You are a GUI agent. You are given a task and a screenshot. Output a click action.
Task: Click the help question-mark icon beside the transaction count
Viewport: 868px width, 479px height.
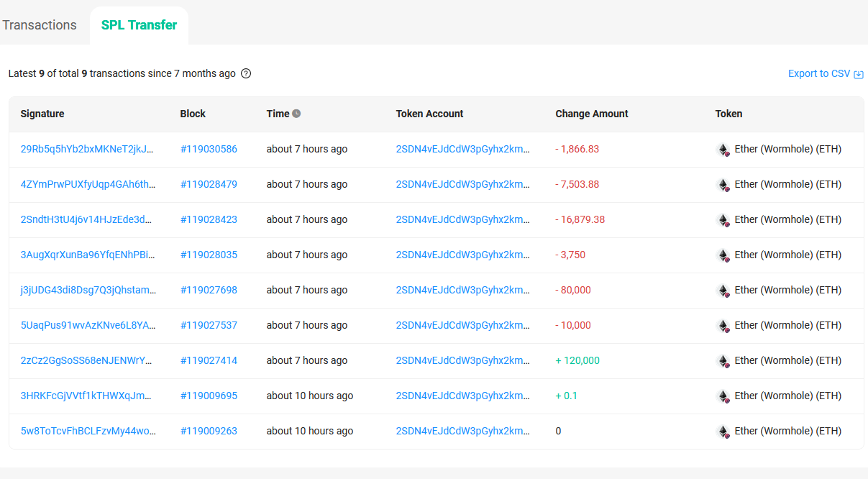pyautogui.click(x=246, y=73)
